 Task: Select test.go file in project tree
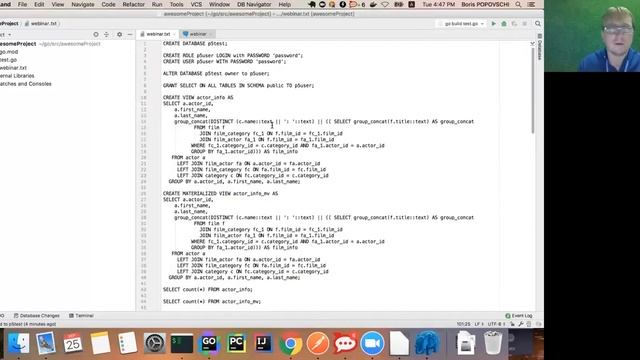[x=9, y=60]
